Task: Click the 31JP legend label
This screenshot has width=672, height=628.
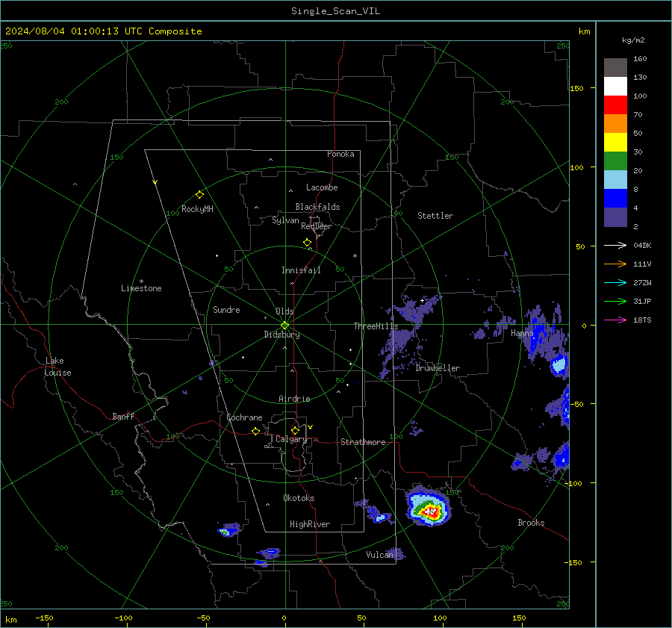Action: [642, 302]
